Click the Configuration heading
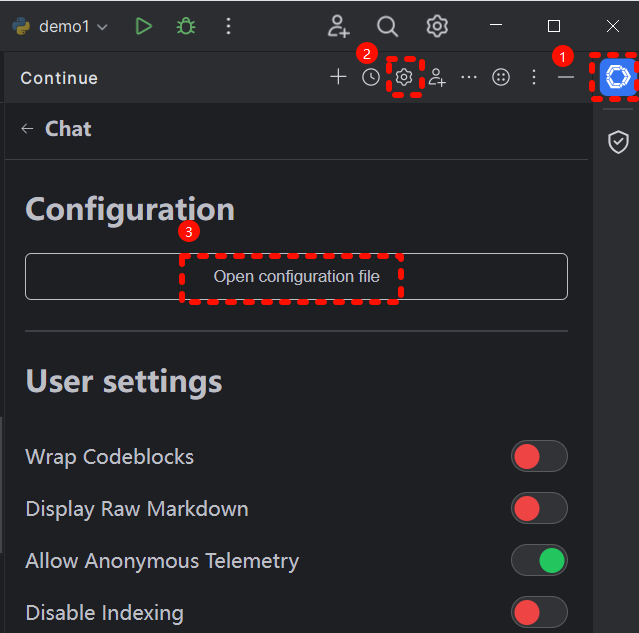Image resolution: width=639 pixels, height=633 pixels. pyautogui.click(x=130, y=210)
